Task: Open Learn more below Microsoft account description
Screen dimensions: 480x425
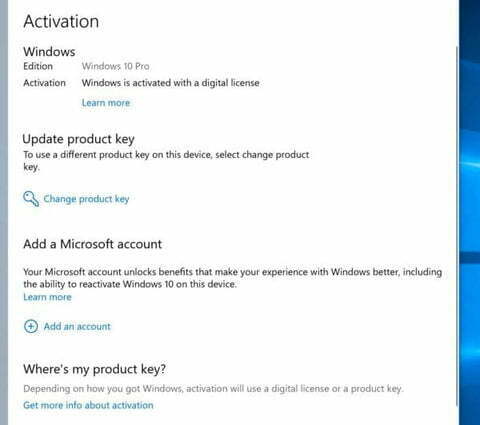Action: point(47,297)
